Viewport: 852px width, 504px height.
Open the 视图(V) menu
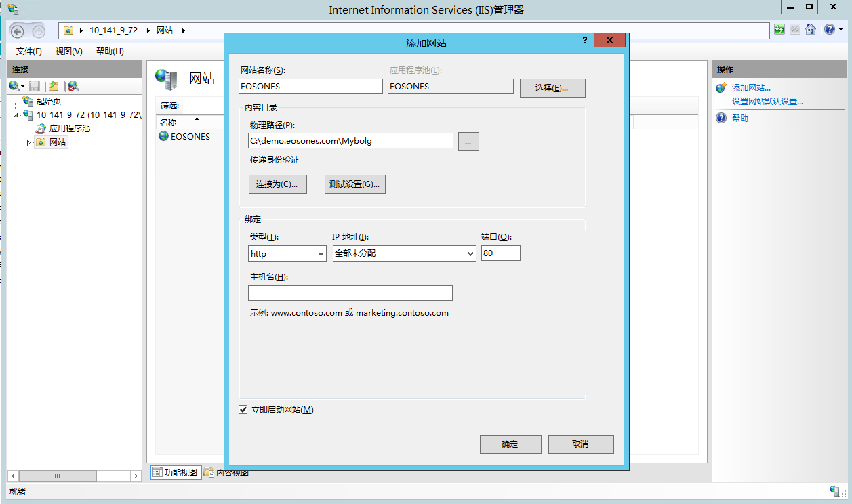70,51
